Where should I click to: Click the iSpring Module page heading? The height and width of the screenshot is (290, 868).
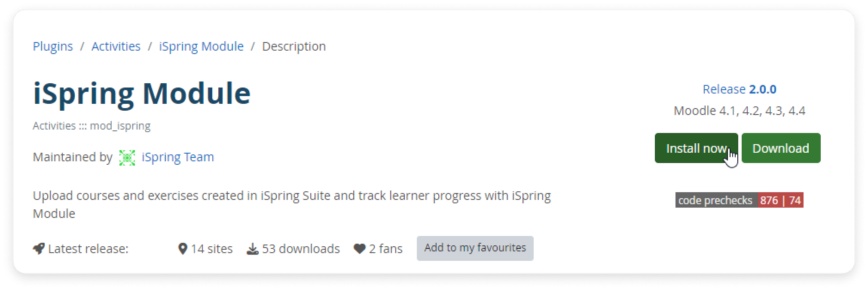tap(142, 93)
